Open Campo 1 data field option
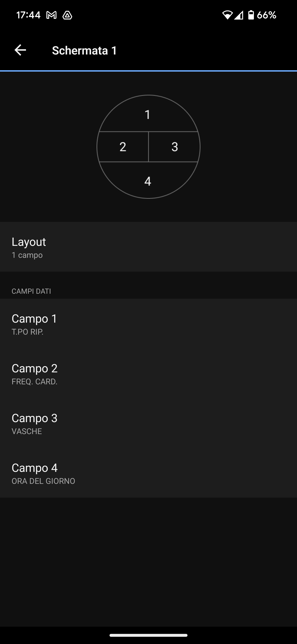The height and width of the screenshot is (644, 297). point(148,323)
